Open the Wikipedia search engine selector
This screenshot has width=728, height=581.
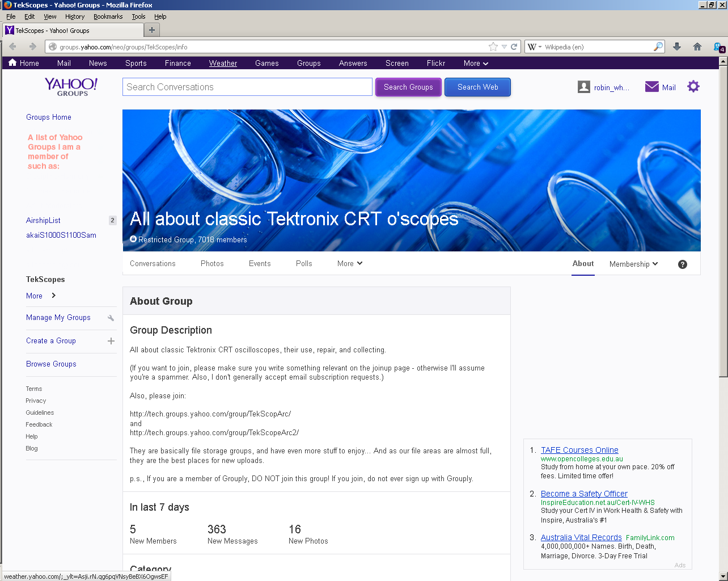pos(535,47)
